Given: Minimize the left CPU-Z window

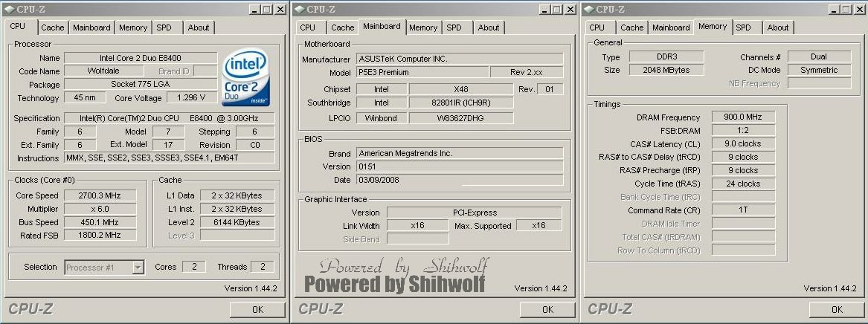Looking at the screenshot, I should 254,10.
